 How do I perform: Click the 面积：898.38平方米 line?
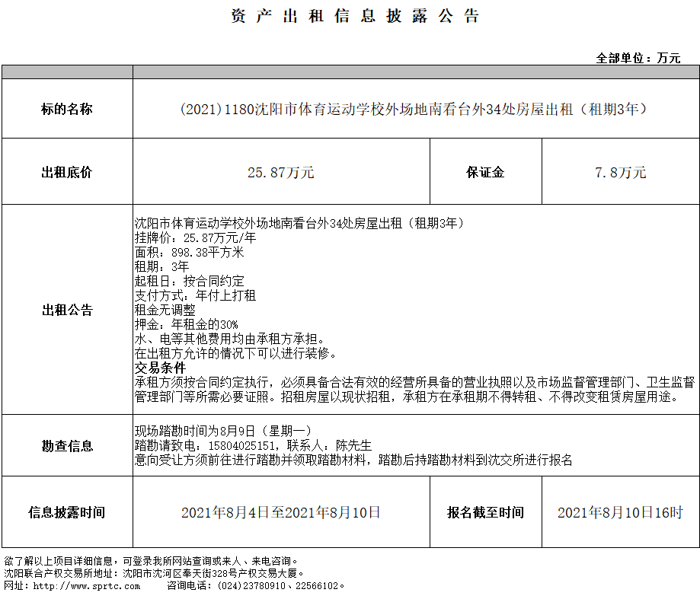click(189, 253)
